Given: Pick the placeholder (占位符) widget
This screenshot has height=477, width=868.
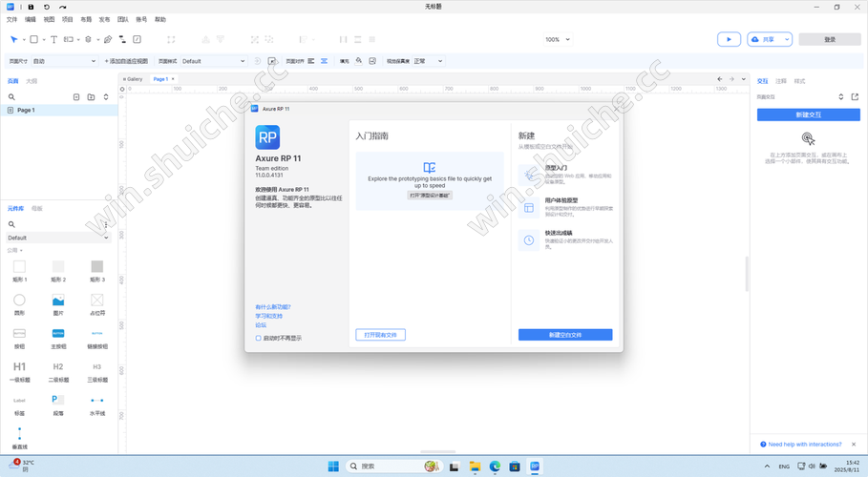Looking at the screenshot, I should [96, 304].
